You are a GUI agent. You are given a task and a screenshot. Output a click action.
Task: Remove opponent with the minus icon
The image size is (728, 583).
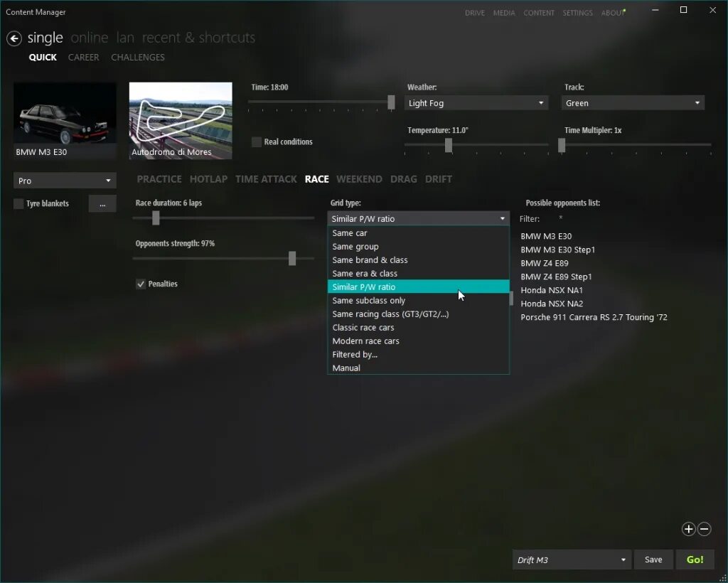click(x=705, y=529)
